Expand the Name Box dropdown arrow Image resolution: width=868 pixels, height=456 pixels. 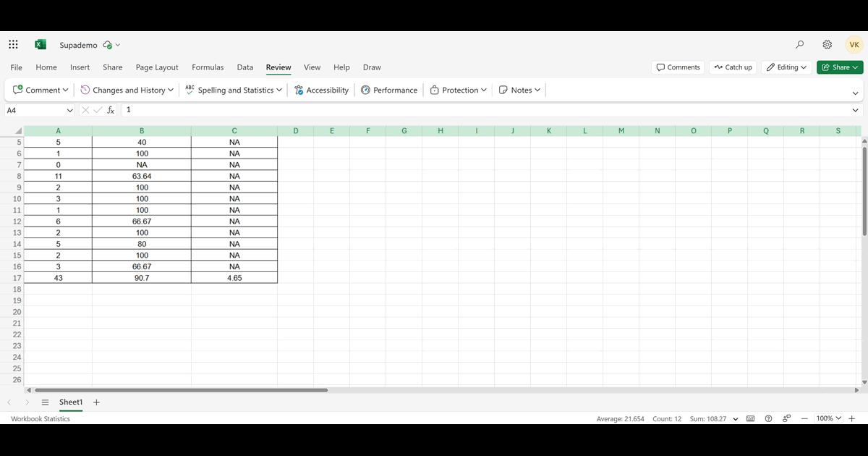(69, 110)
